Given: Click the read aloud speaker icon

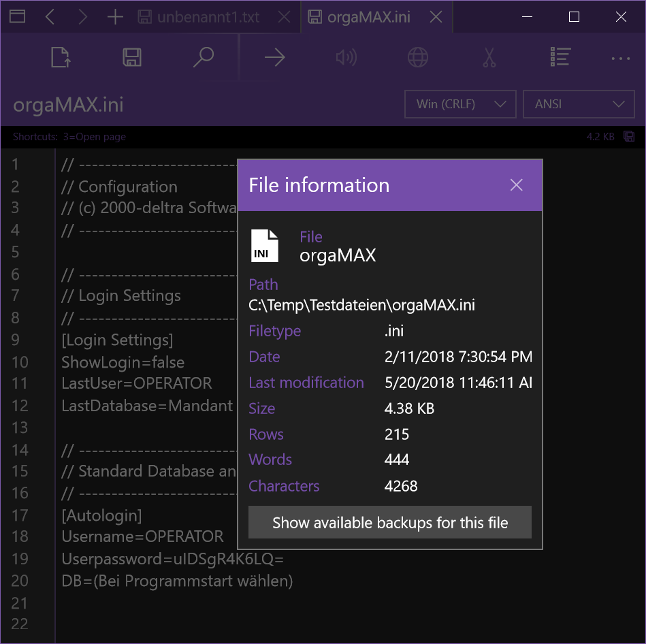Looking at the screenshot, I should click(x=346, y=57).
